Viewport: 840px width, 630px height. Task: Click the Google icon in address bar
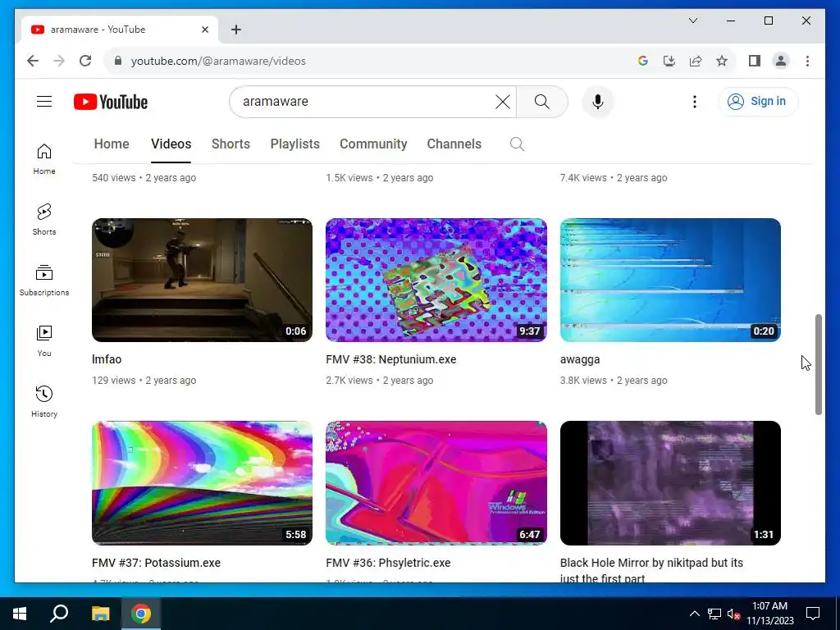[x=643, y=61]
